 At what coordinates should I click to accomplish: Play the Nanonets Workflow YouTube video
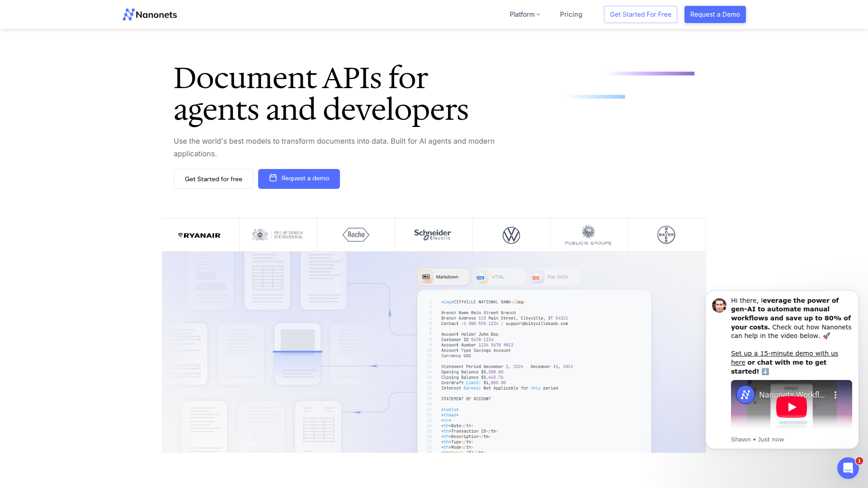click(x=791, y=407)
